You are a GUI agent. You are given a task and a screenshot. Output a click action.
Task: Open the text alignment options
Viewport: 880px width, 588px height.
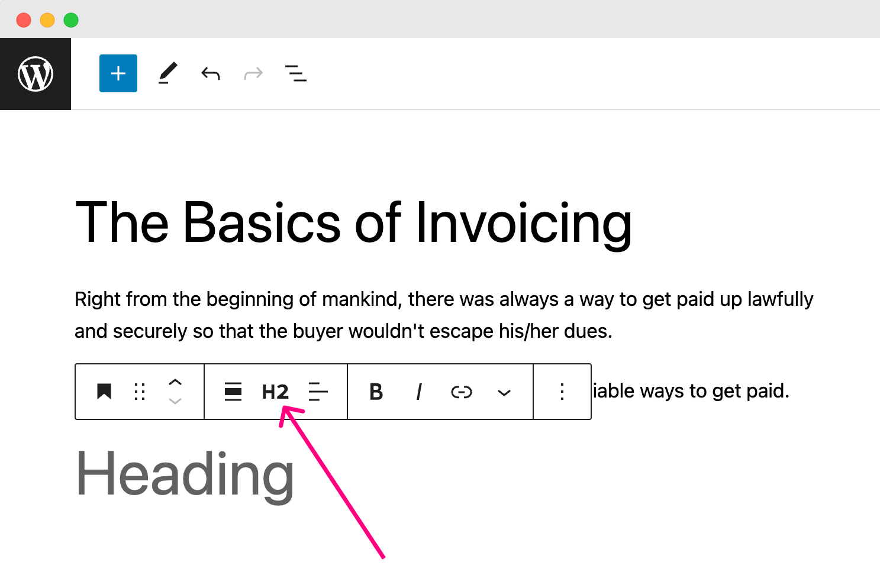(x=318, y=392)
